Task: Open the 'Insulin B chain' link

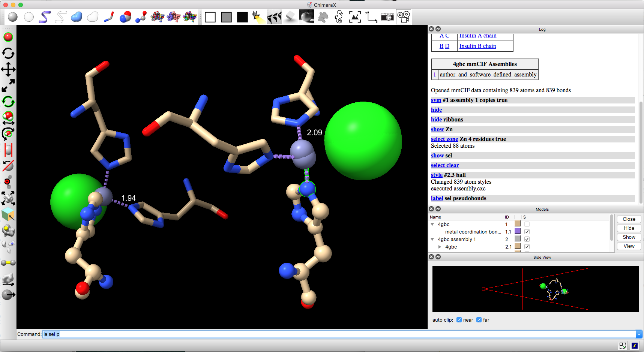Action: 477,46
